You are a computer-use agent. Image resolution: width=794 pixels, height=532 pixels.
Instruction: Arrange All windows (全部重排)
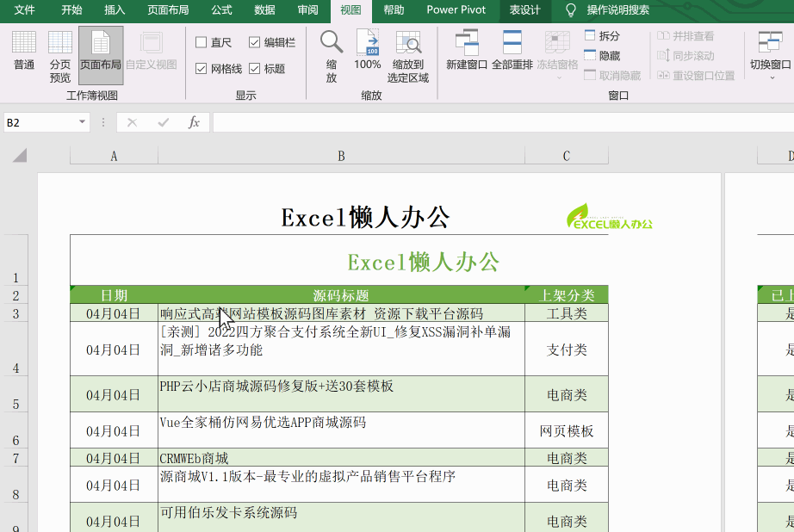[x=512, y=50]
